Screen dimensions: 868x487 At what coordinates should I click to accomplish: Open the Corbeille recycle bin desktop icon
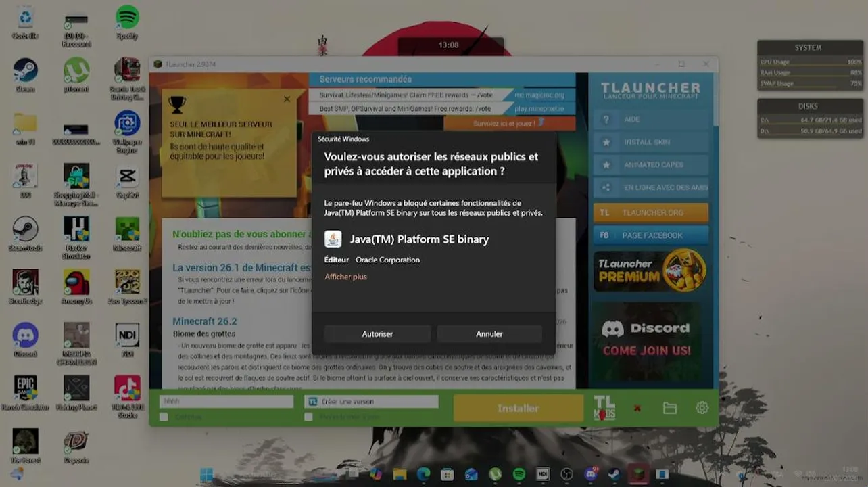[x=25, y=22]
